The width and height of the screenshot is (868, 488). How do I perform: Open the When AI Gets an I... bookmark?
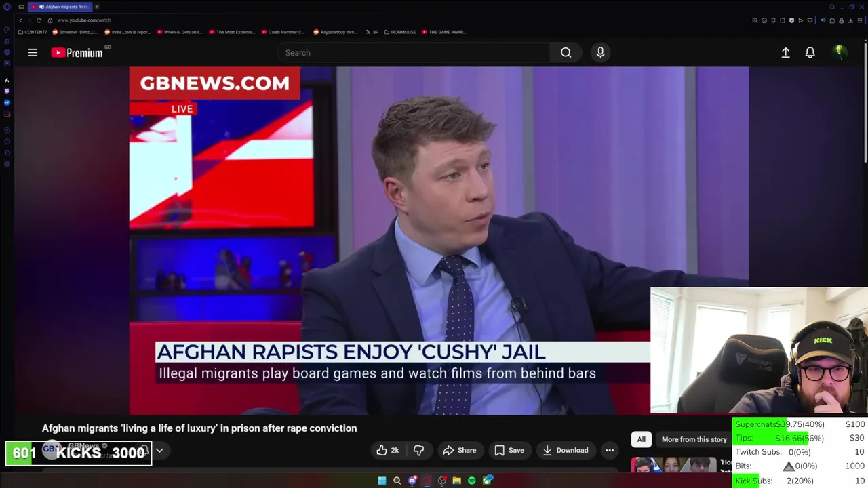point(180,32)
